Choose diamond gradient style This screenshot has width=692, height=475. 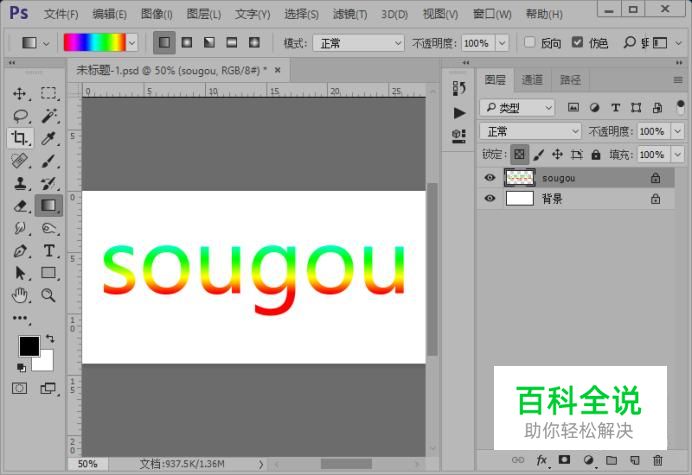254,42
